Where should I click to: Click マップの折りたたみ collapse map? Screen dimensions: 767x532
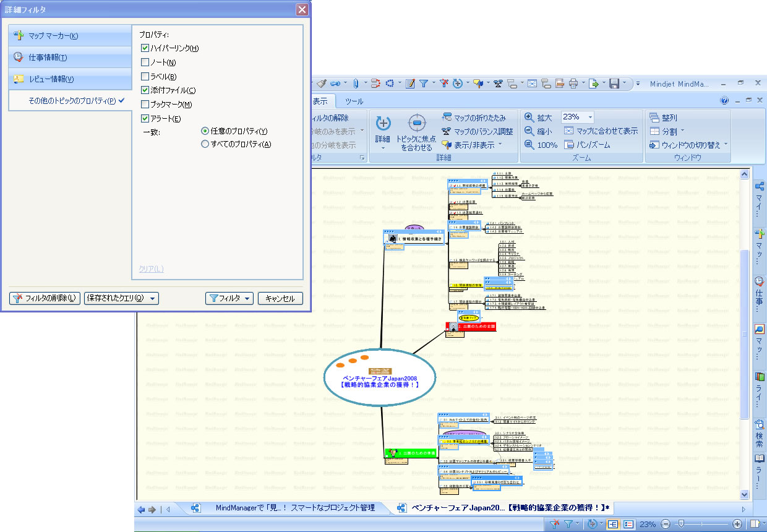click(x=473, y=118)
